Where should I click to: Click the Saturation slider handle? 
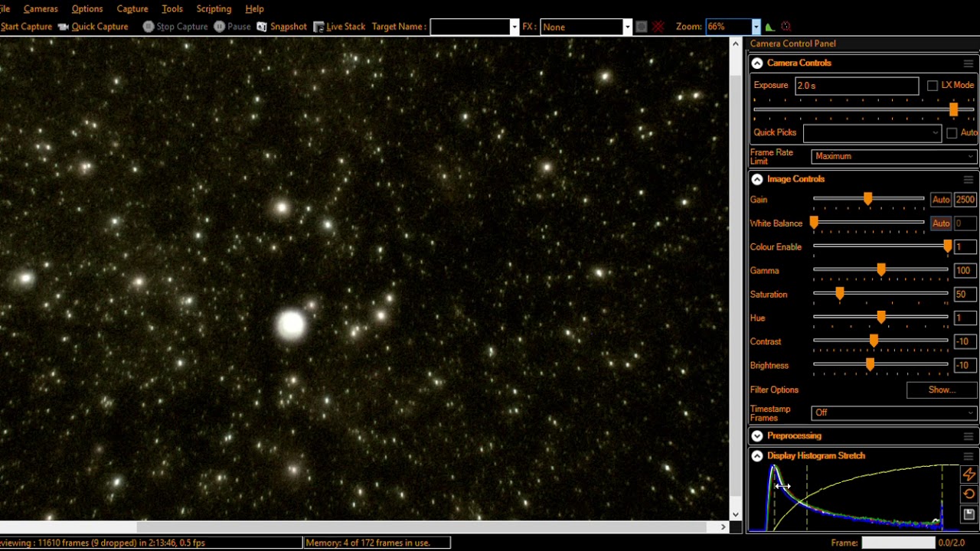pyautogui.click(x=840, y=295)
